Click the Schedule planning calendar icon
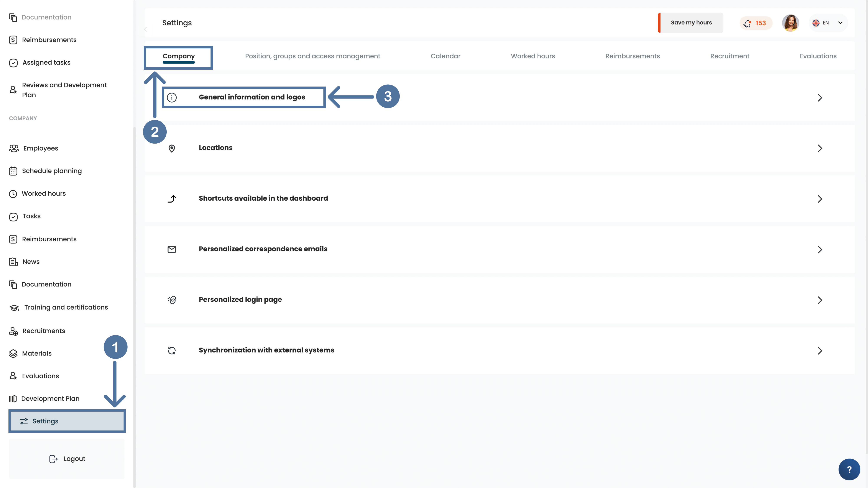 click(13, 171)
